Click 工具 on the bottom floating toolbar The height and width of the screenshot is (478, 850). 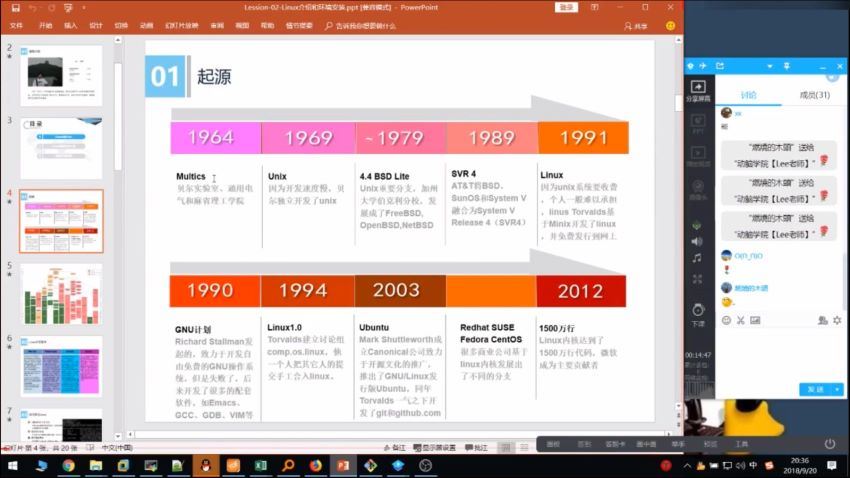click(742, 444)
